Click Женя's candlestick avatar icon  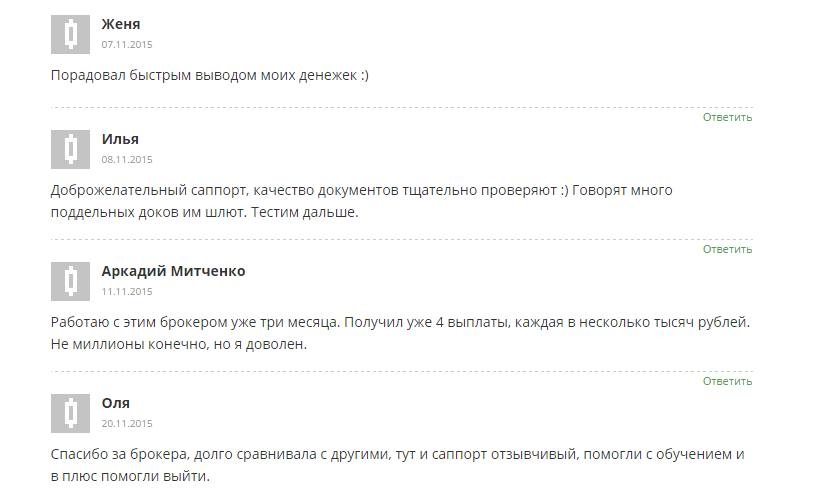pyautogui.click(x=70, y=34)
